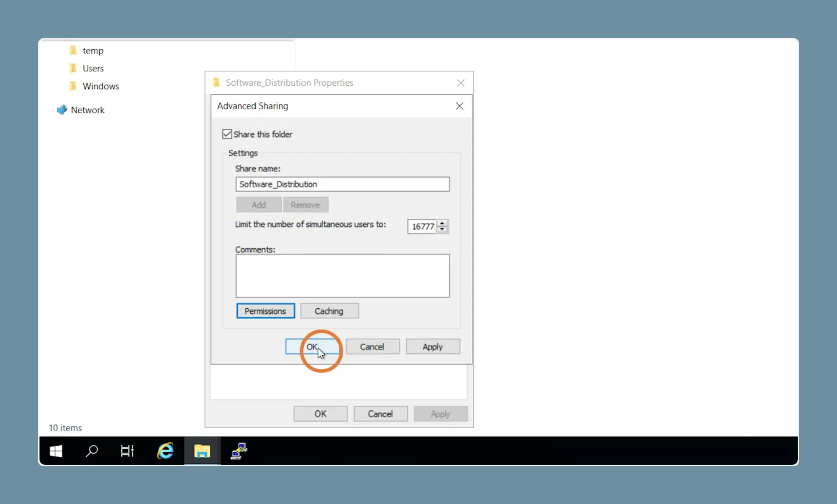
Task: Click Apply in Software_Distribution Properties
Action: click(440, 414)
